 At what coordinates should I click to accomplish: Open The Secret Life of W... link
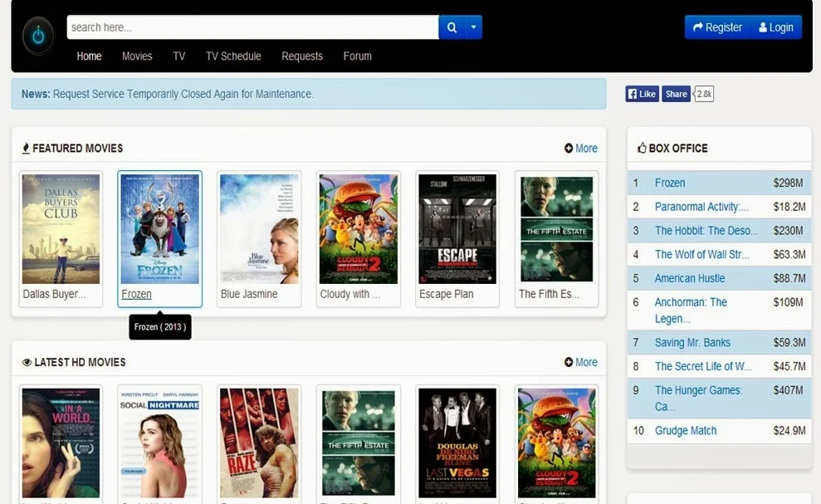coord(703,366)
